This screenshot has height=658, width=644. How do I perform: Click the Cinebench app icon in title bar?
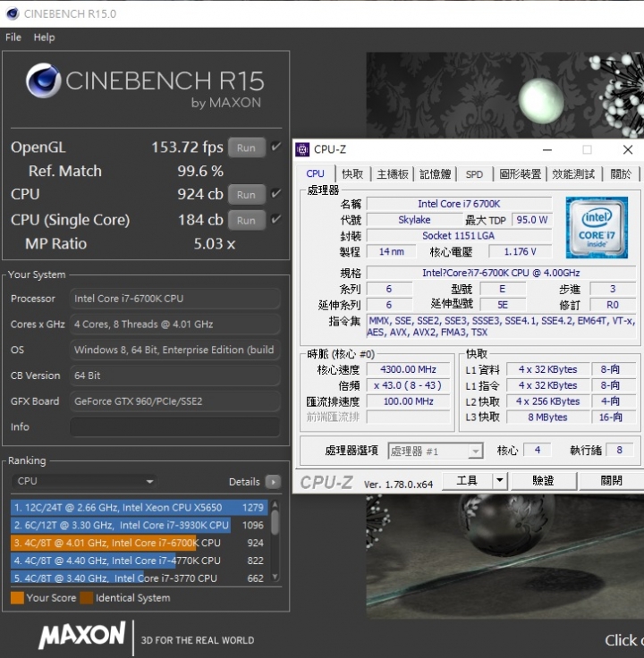pyautogui.click(x=13, y=13)
